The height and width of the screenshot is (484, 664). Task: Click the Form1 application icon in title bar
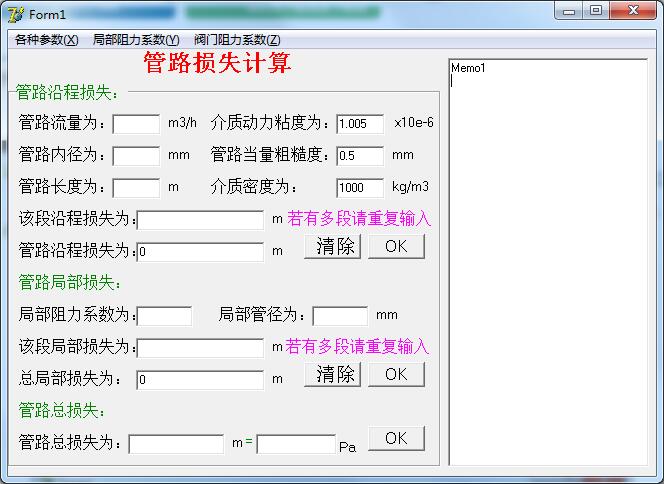click(x=16, y=14)
